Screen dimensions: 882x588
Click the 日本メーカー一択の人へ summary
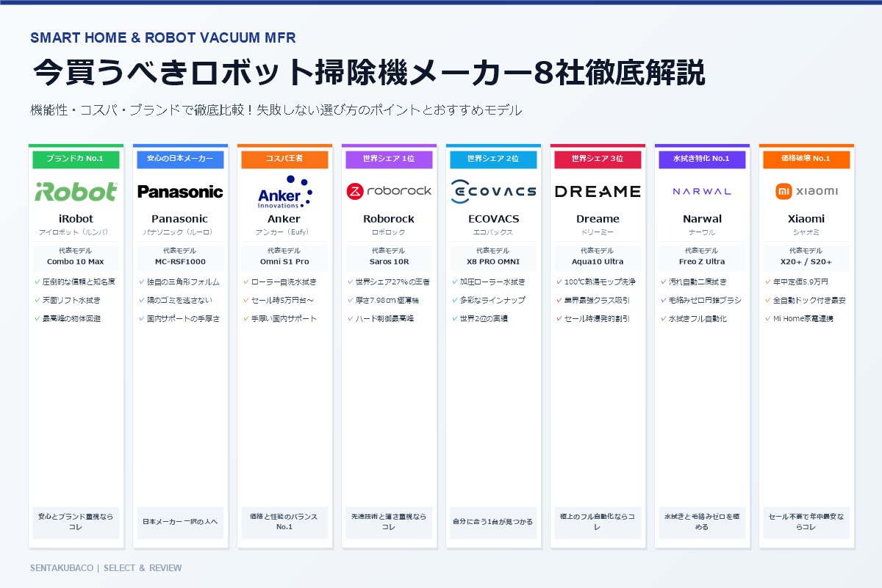(180, 522)
